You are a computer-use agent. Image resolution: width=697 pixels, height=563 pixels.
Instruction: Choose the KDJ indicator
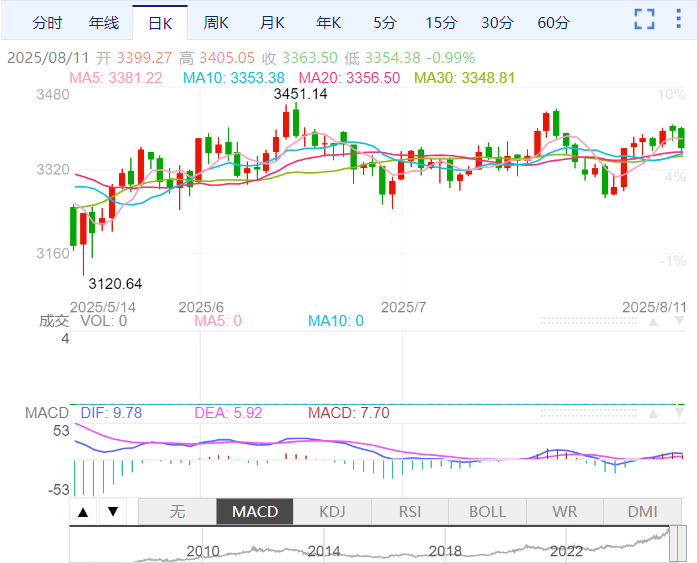(x=332, y=511)
